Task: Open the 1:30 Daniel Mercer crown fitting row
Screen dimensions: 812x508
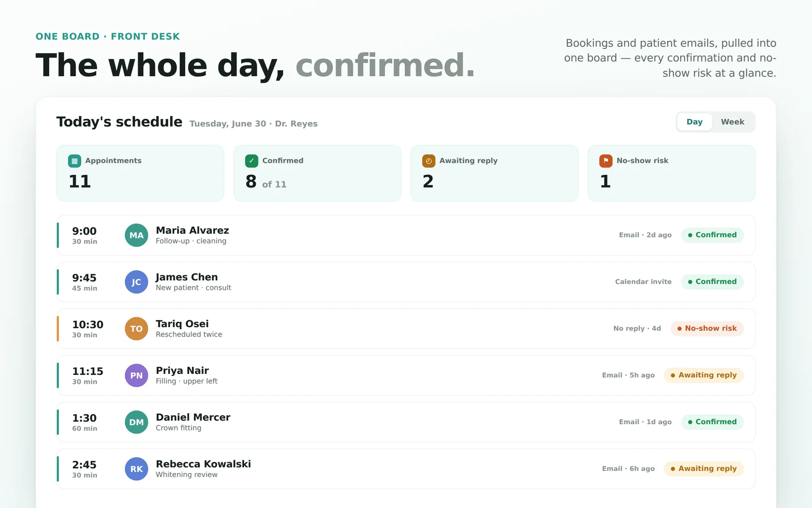Action: click(x=406, y=422)
